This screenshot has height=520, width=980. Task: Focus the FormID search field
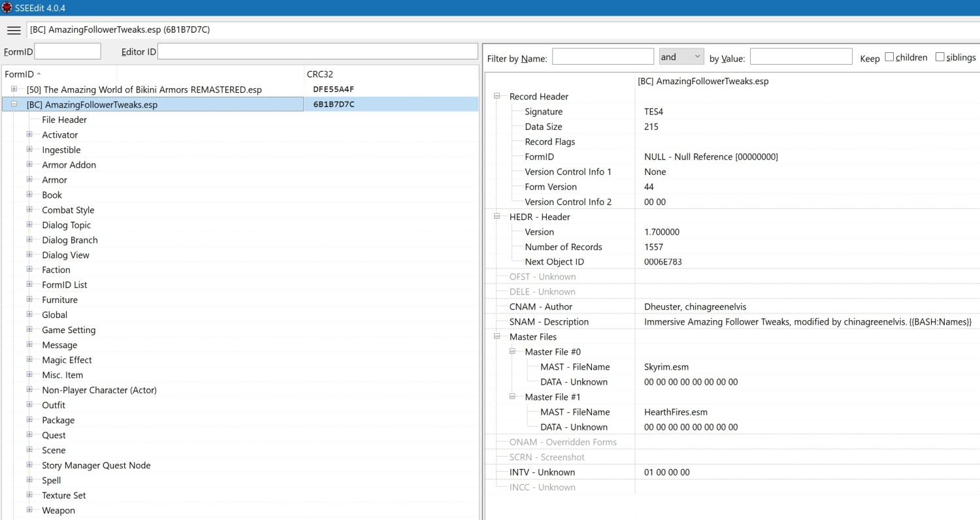coord(68,52)
